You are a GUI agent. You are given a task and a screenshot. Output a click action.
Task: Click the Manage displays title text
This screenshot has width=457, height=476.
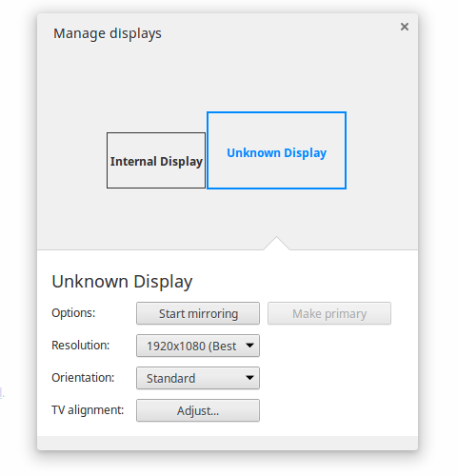[108, 34]
